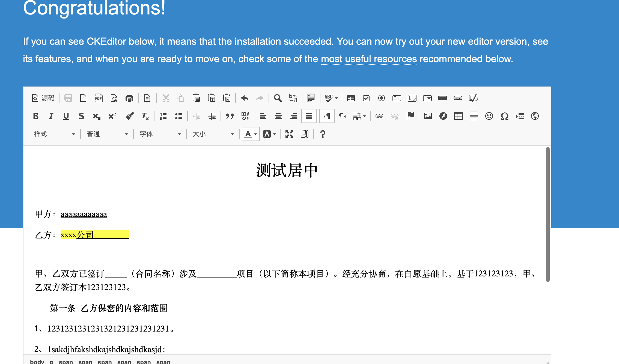Screen dimensions: 619x364
Task: Open the 字体 font dropdown
Action: [x=160, y=134]
